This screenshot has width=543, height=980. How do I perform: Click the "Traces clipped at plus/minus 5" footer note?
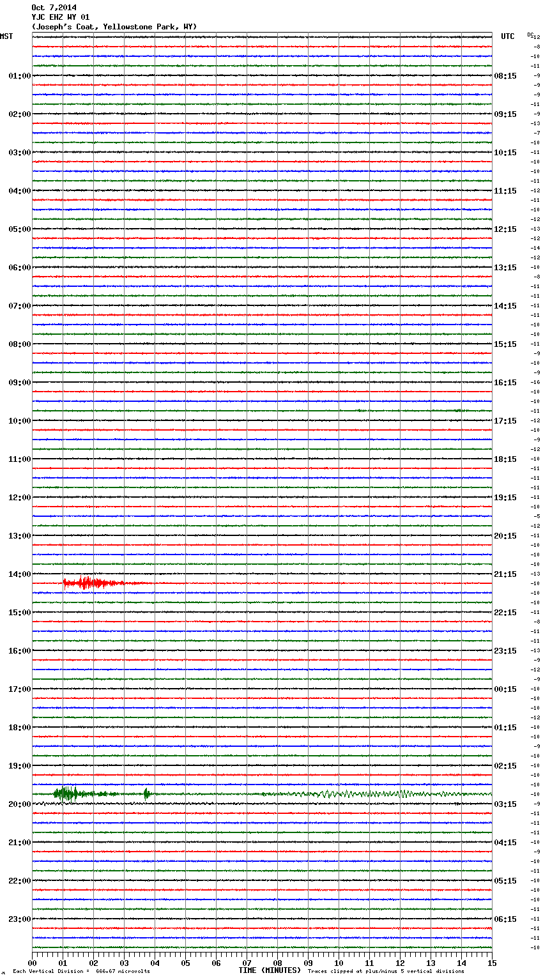[386, 972]
